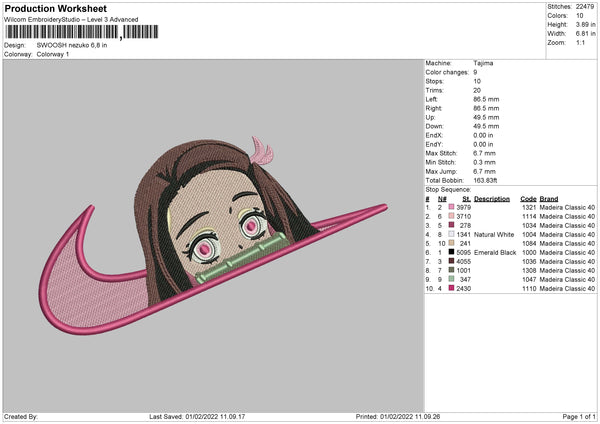Screen dimensions: 600x424
Task: Click 'Last Saved: 01/02/2022 11.09.17' footer
Action: coord(197,416)
